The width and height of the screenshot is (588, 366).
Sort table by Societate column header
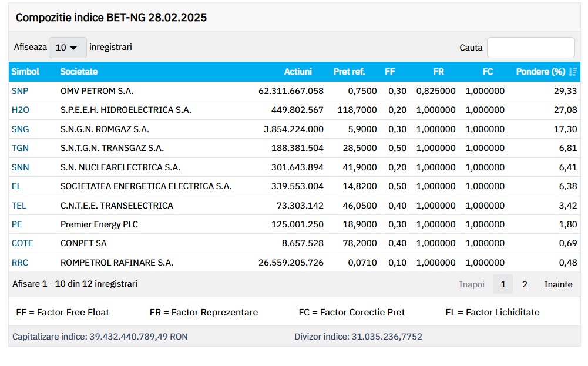point(79,72)
